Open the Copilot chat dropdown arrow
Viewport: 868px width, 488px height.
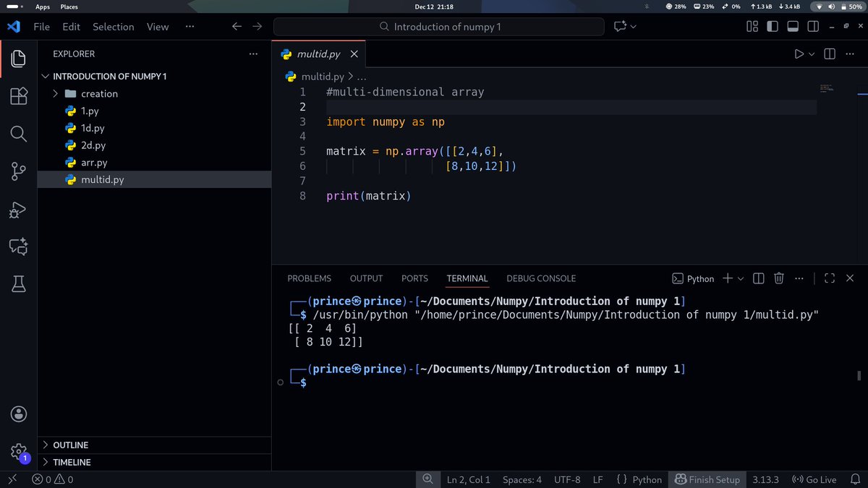(634, 27)
